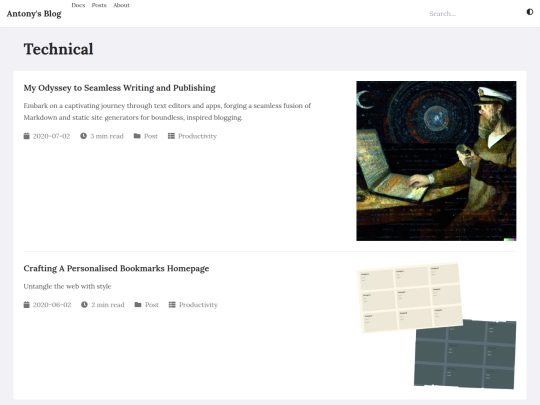Click the date text 2020-07-02

51,136
